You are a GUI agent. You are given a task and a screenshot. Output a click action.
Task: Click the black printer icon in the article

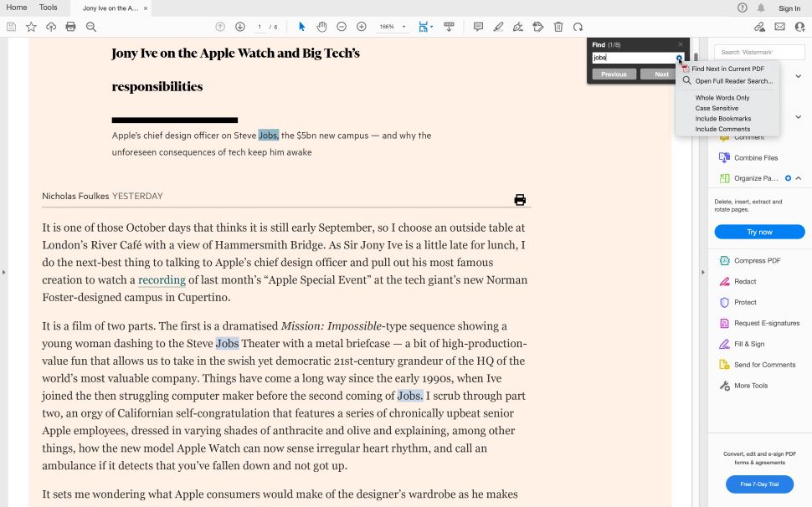pyautogui.click(x=520, y=200)
